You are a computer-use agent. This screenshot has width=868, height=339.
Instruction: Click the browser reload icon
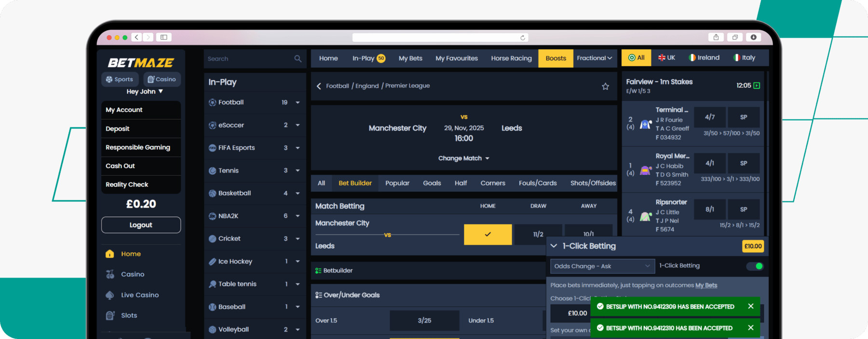tap(522, 38)
